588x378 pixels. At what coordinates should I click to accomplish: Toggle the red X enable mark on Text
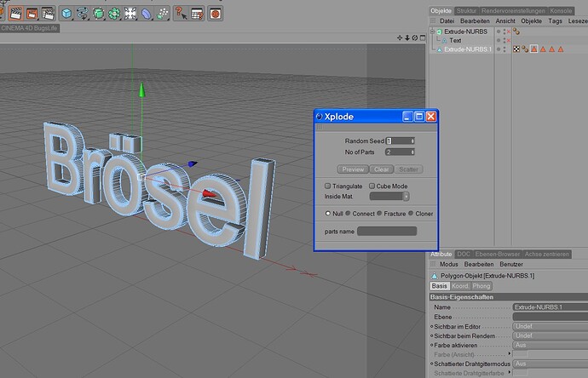[509, 41]
